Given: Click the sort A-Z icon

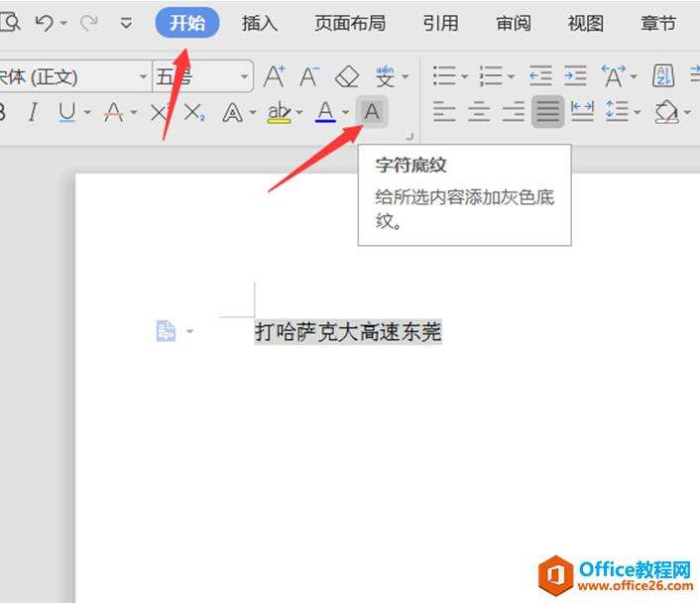Looking at the screenshot, I should (663, 76).
